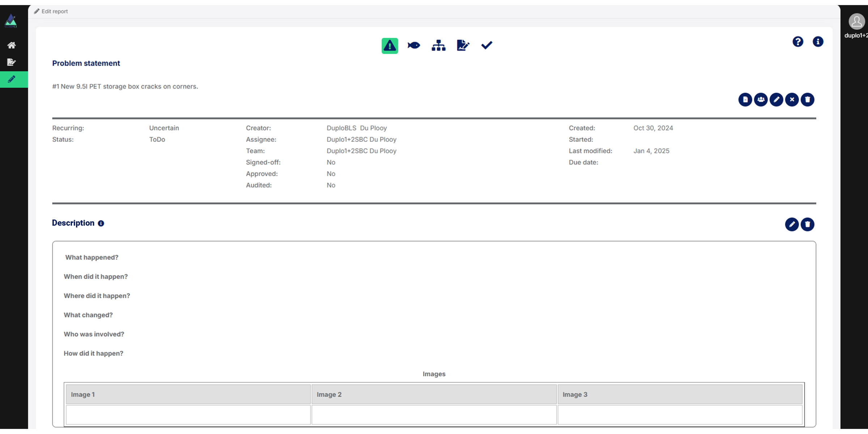Select the hierarchy tree step icon
Image resolution: width=868 pixels, height=434 pixels.
point(438,46)
